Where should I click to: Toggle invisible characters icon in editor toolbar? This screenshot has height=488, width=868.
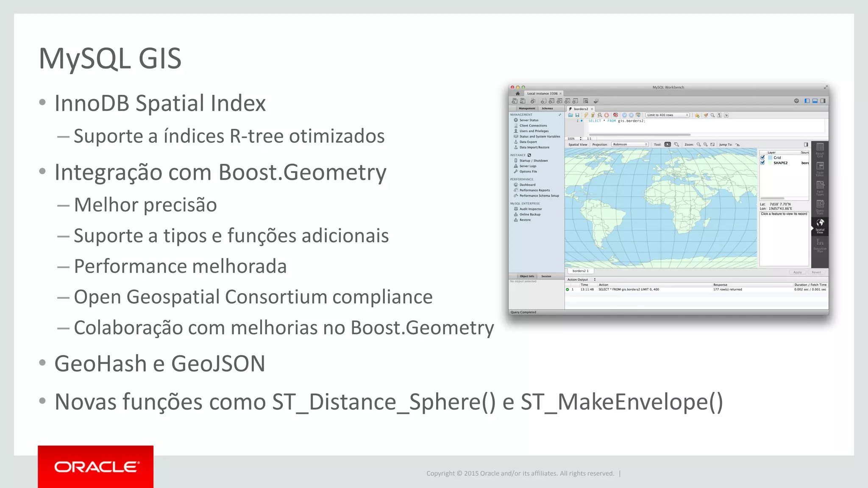(x=719, y=115)
